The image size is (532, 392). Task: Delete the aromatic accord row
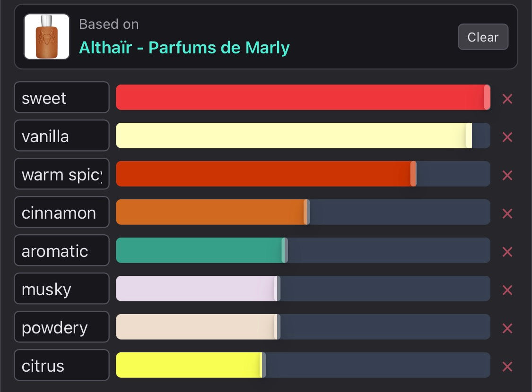click(x=507, y=252)
